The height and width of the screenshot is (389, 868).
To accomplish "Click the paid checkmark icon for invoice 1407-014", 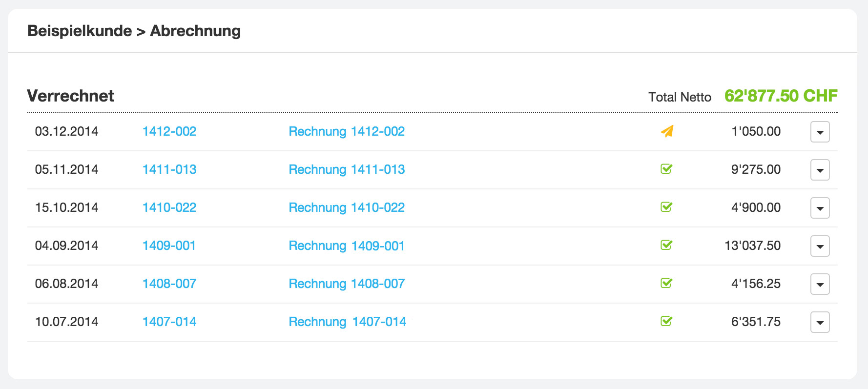I will click(x=666, y=322).
